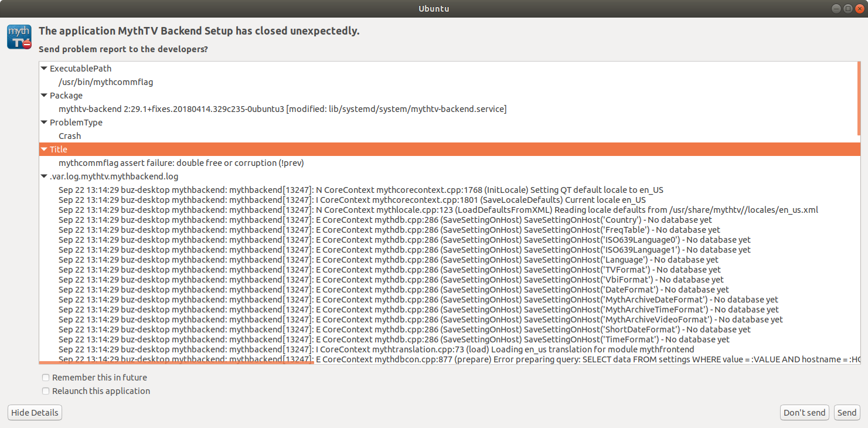Select log line SaveSettingOnHost('Country')
Viewport: 868px width, 428px height.
(x=386, y=220)
